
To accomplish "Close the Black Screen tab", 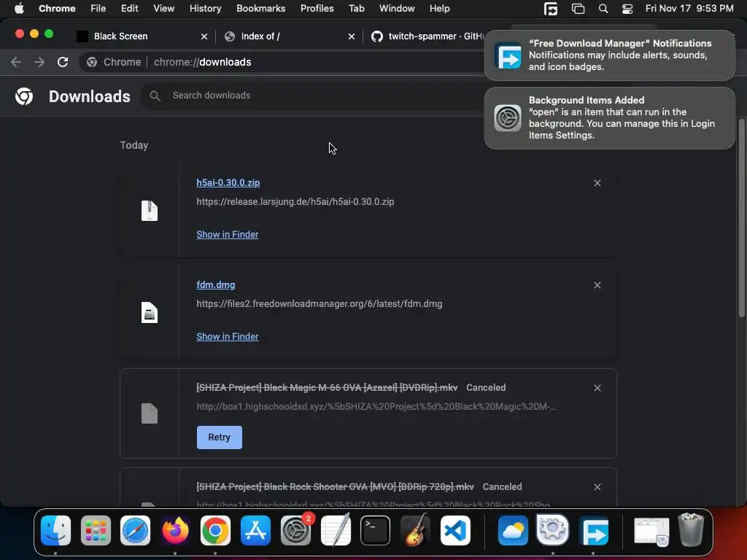I will [204, 36].
